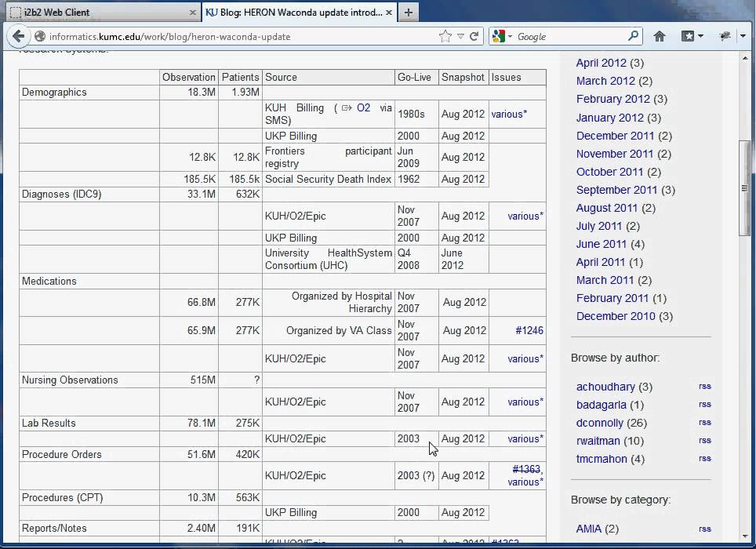
Task: Click the site identity globe icon
Action: [x=40, y=36]
